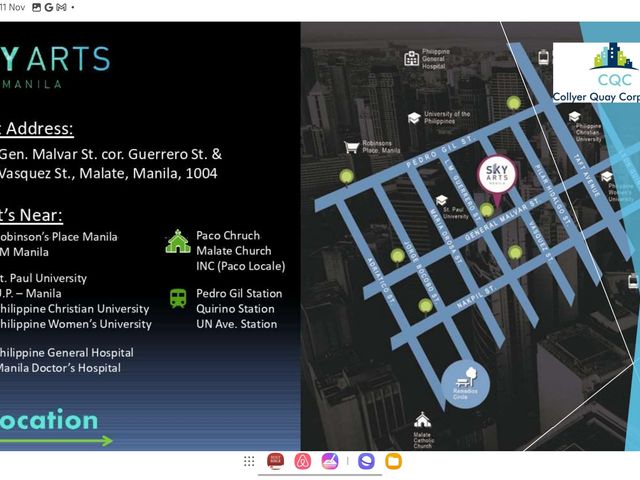
Task: Click the Location heading text
Action: coord(49,420)
